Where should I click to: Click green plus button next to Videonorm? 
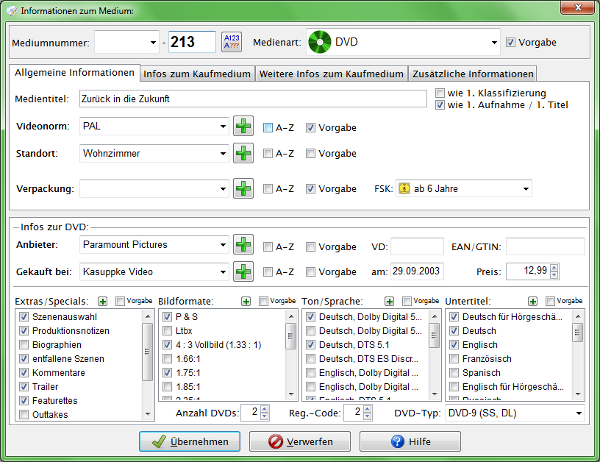coord(243,127)
